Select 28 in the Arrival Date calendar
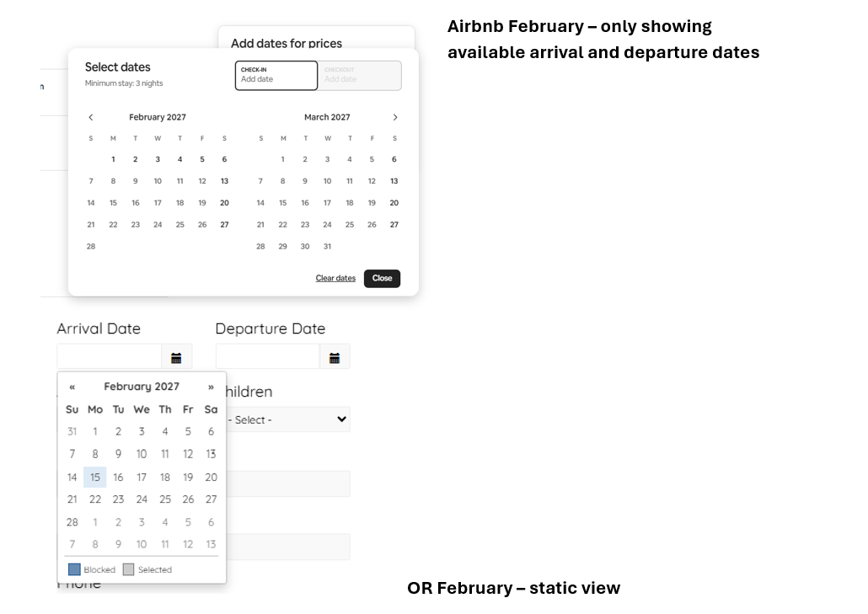 pyautogui.click(x=72, y=522)
